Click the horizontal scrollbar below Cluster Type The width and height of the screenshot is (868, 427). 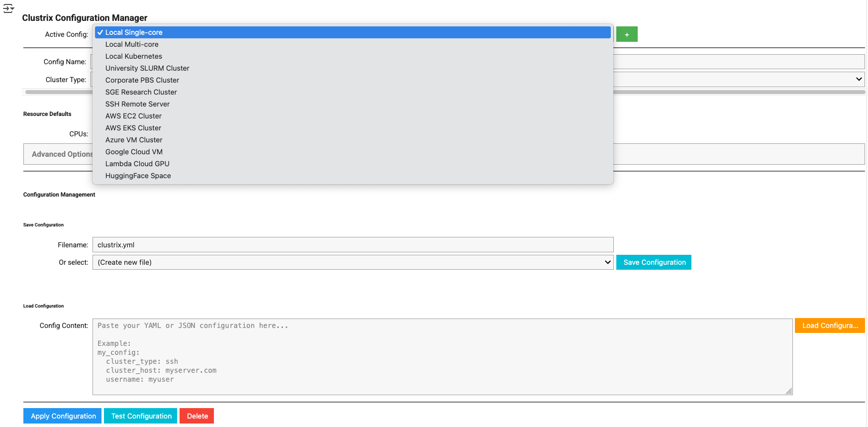pos(739,92)
